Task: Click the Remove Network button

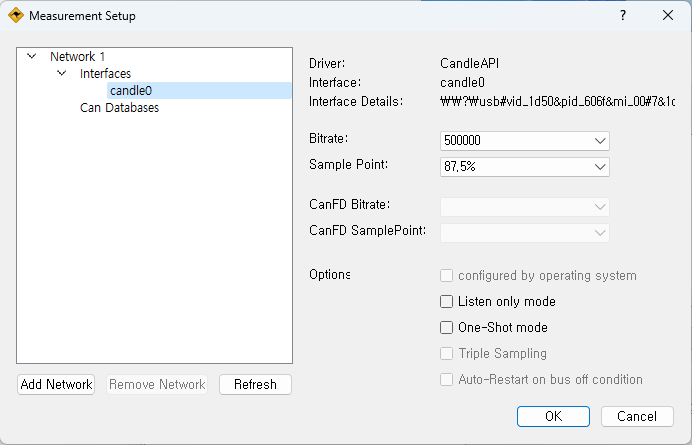Action: 157,384
